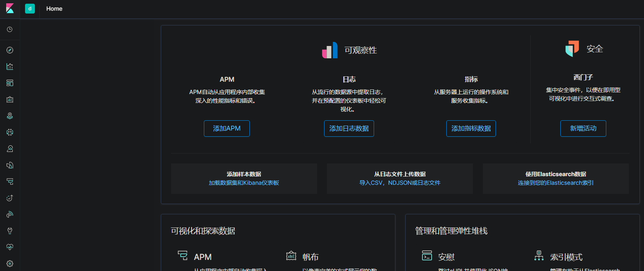Open Management gear icon in sidebar
This screenshot has height=271, width=644.
(10, 264)
